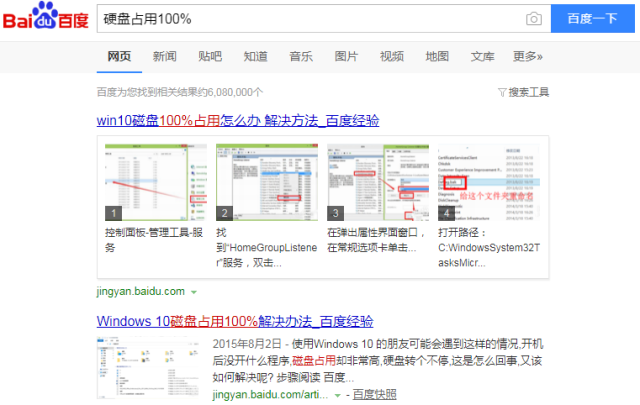The height and width of the screenshot is (405, 640).
Task: Click the Baidu logo
Action: point(45,16)
